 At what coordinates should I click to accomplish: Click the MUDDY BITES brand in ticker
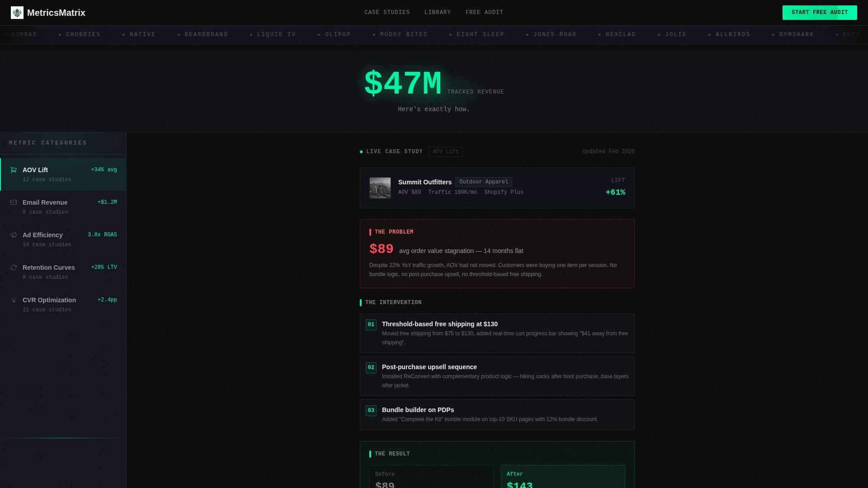point(404,34)
